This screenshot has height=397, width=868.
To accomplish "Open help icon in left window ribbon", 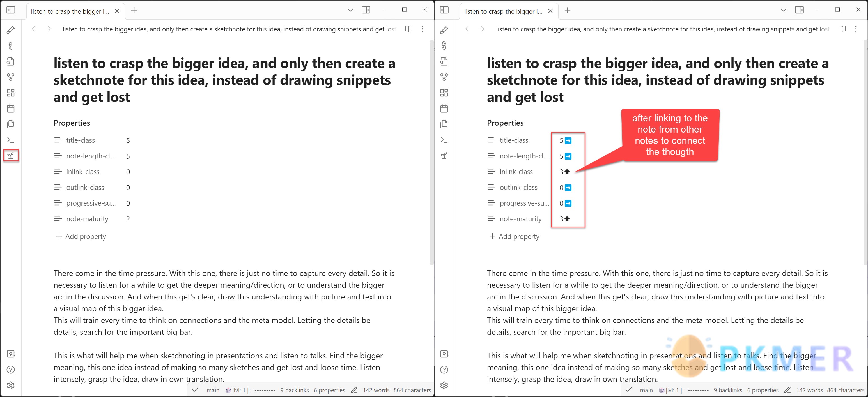I will 11,370.
